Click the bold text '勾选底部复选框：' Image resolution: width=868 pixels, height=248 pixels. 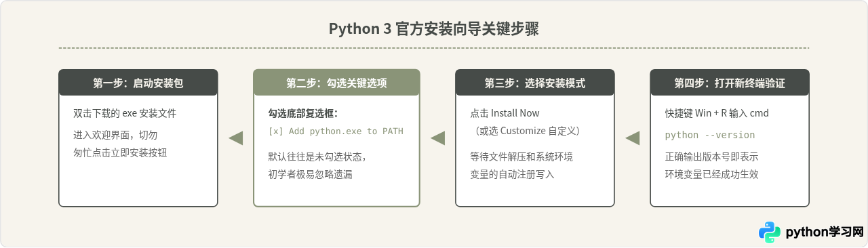pyautogui.click(x=303, y=113)
